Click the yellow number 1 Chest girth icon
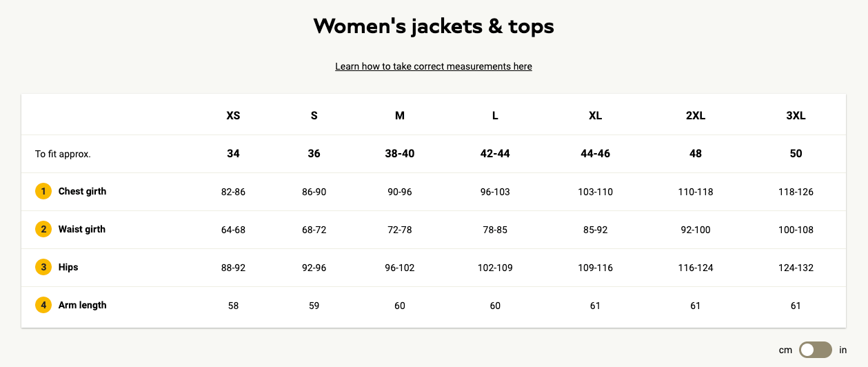868x367 pixels. pos(43,192)
